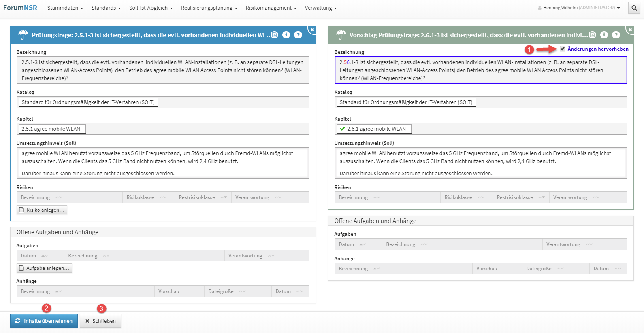Open the Henning Wilhelm user dropdown

(x=579, y=8)
